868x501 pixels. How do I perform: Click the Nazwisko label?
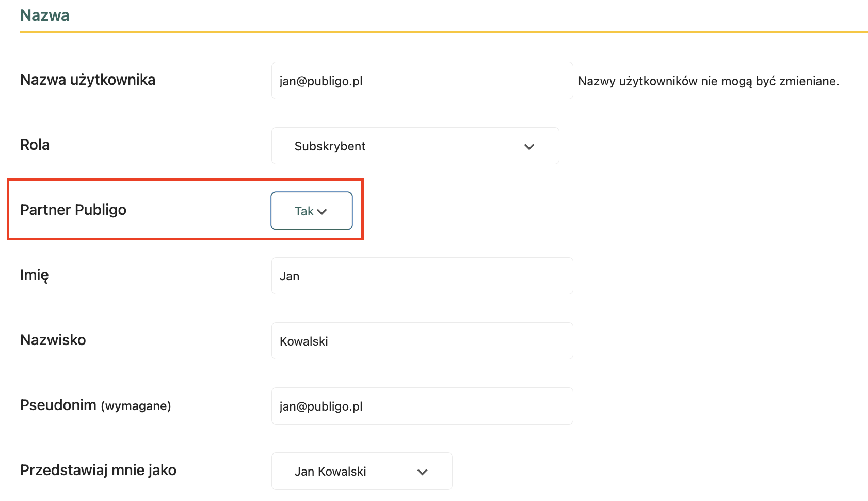(x=53, y=340)
